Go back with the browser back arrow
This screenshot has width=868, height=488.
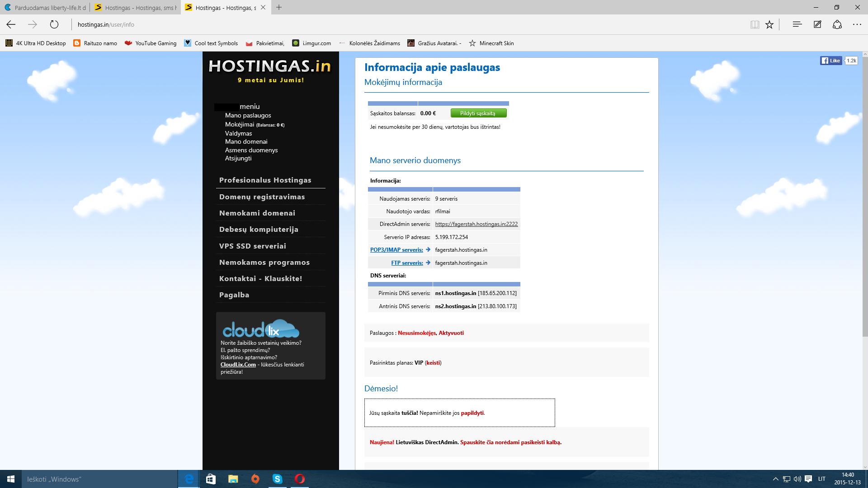[x=11, y=24]
